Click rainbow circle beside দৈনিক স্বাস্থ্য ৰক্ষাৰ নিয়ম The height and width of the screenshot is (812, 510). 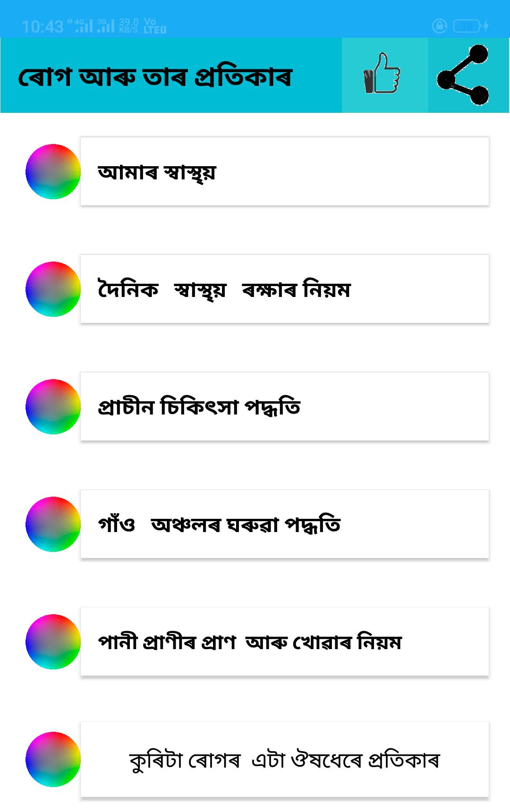coord(53,289)
